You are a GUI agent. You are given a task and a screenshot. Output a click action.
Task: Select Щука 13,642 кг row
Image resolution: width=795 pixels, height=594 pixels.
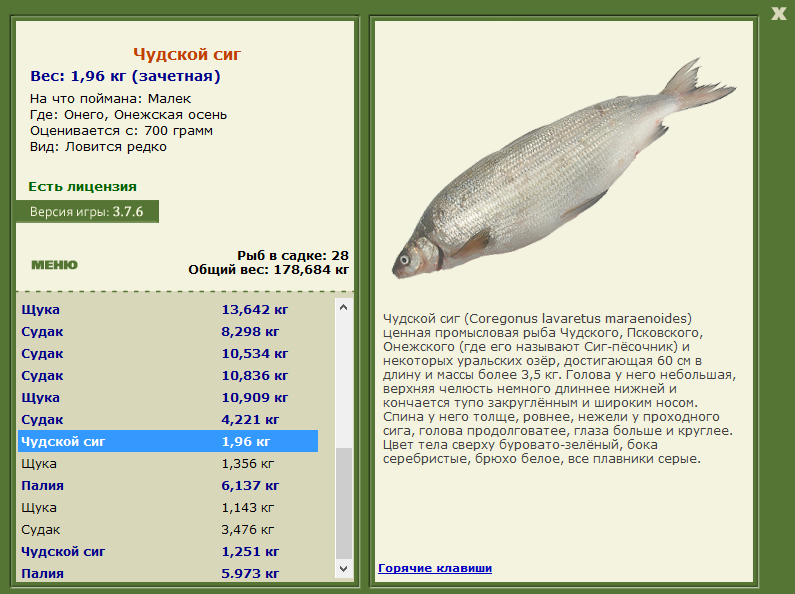pyautogui.click(x=168, y=309)
